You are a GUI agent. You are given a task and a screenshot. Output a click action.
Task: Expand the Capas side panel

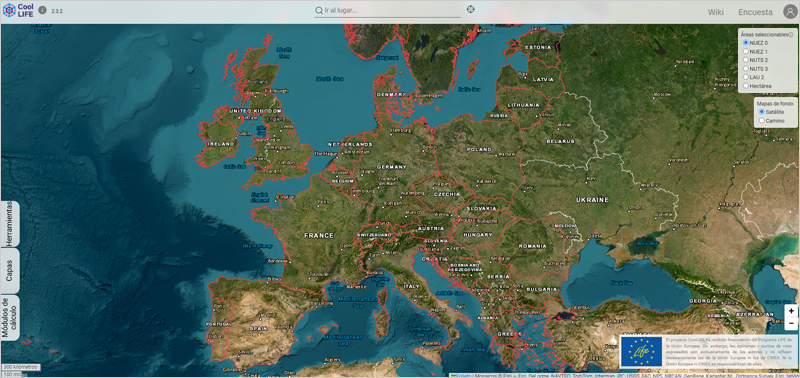(10, 271)
